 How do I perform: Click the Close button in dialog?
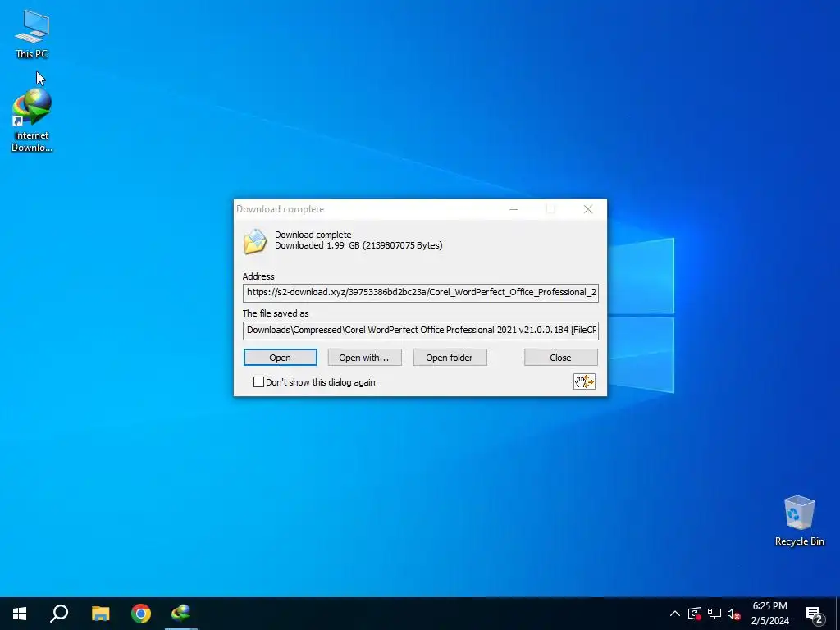pos(561,358)
